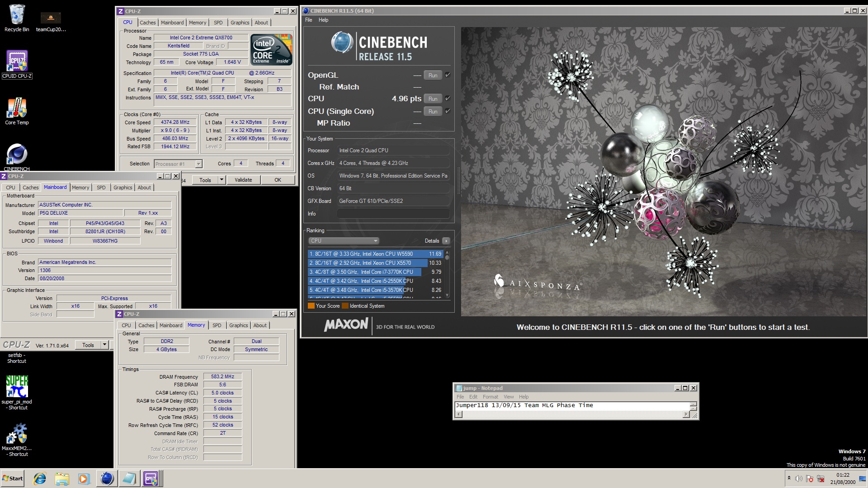Toggle the CPU test checkbox
Viewport: 868px width, 488px height.
tap(448, 99)
